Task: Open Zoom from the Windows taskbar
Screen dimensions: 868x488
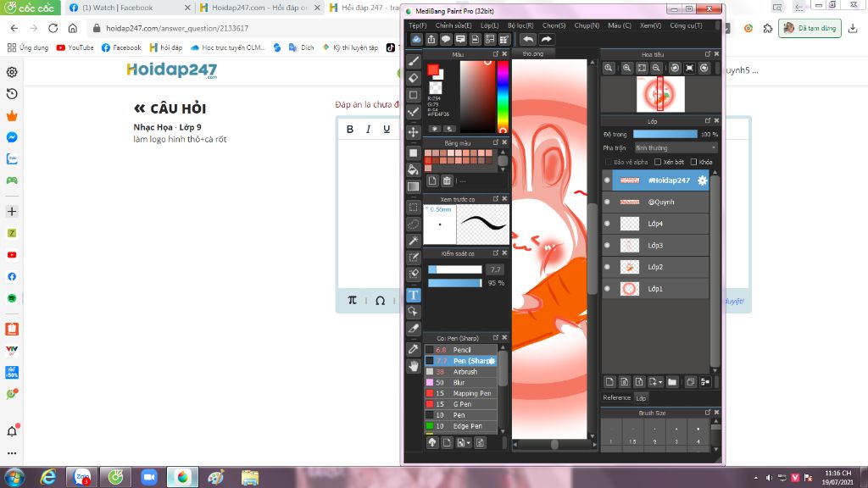Action: (149, 477)
